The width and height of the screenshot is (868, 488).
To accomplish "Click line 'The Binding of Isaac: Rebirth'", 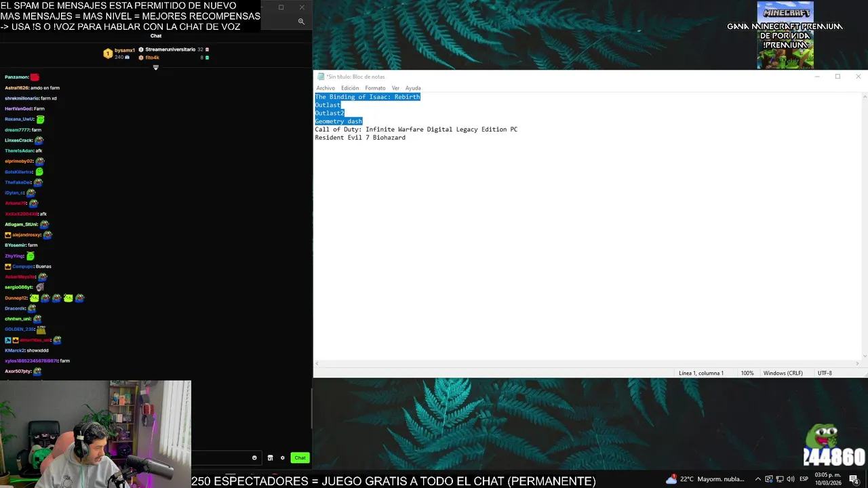I will coord(368,97).
